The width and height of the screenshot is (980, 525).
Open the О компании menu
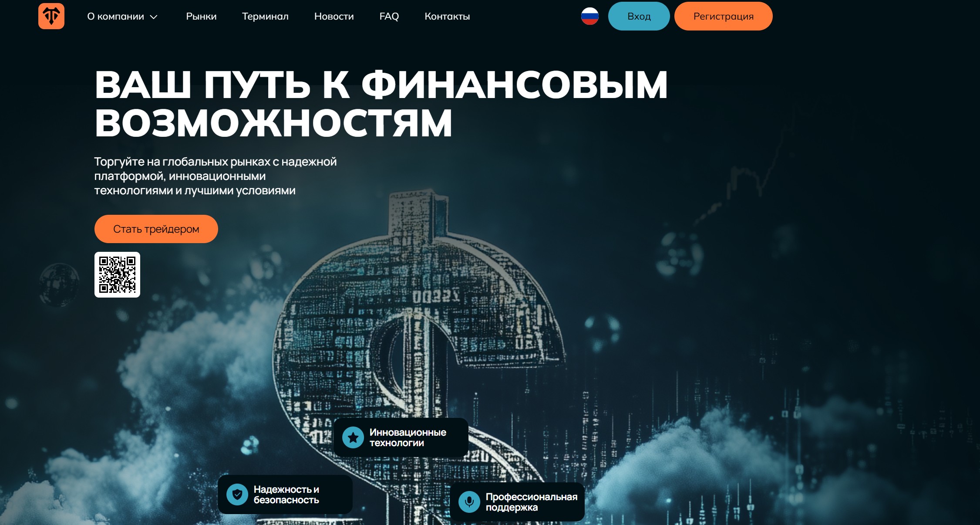(115, 17)
